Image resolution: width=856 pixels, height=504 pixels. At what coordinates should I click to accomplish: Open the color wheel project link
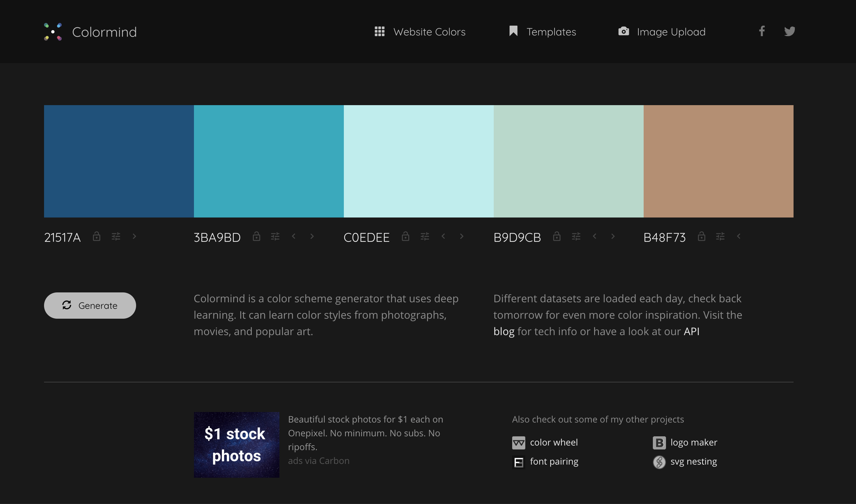(x=554, y=443)
